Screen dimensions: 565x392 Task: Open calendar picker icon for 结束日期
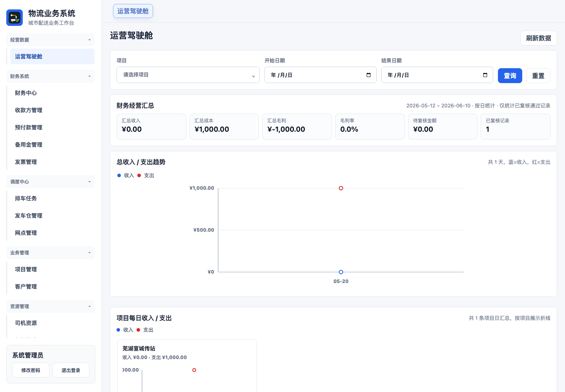pos(485,75)
